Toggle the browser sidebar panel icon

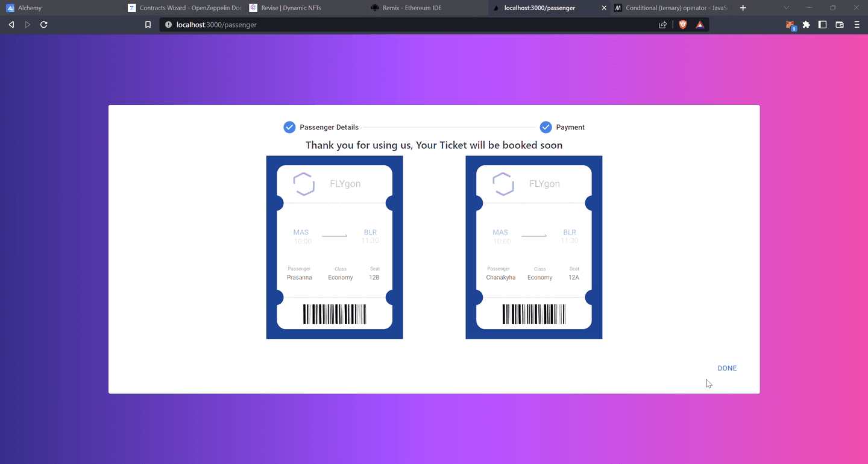tap(823, 25)
